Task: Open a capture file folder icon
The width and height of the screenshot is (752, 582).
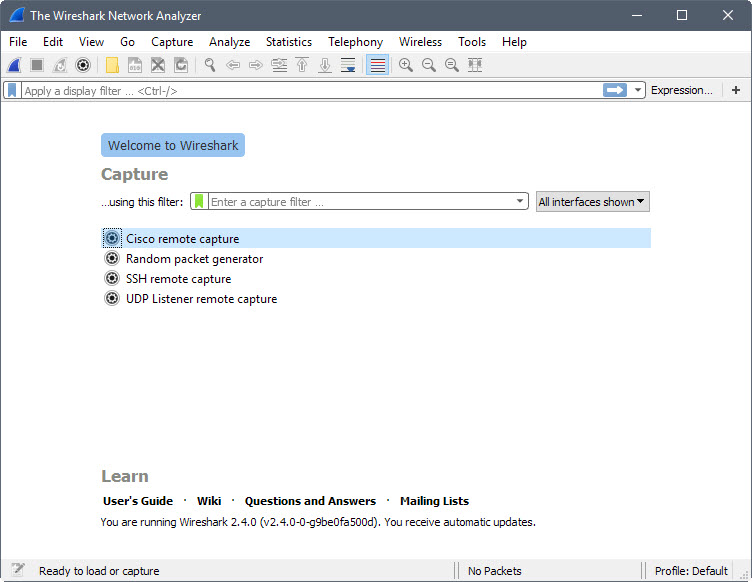Action: pyautogui.click(x=112, y=65)
